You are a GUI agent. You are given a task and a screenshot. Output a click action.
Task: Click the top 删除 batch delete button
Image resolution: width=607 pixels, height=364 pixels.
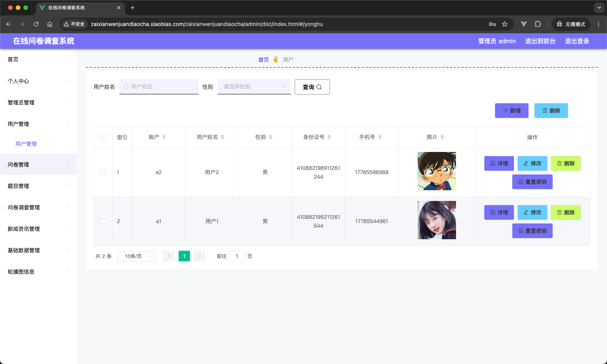tap(551, 111)
